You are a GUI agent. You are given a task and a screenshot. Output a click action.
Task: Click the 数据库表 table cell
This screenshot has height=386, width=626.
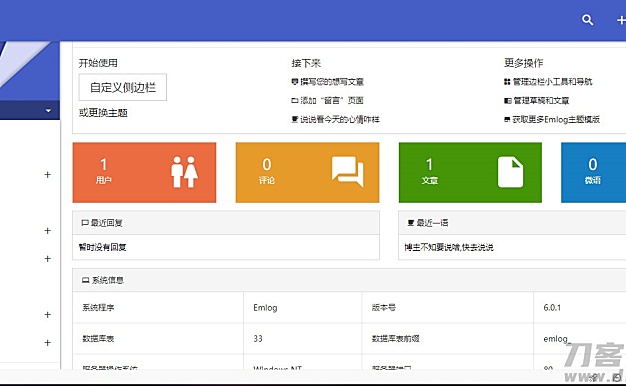click(x=158, y=338)
